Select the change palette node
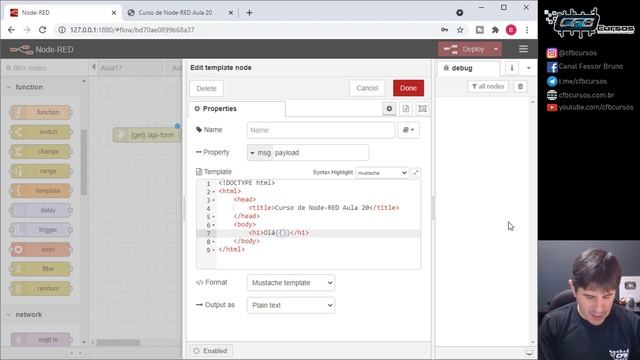This screenshot has height=360, width=640. 41,151
